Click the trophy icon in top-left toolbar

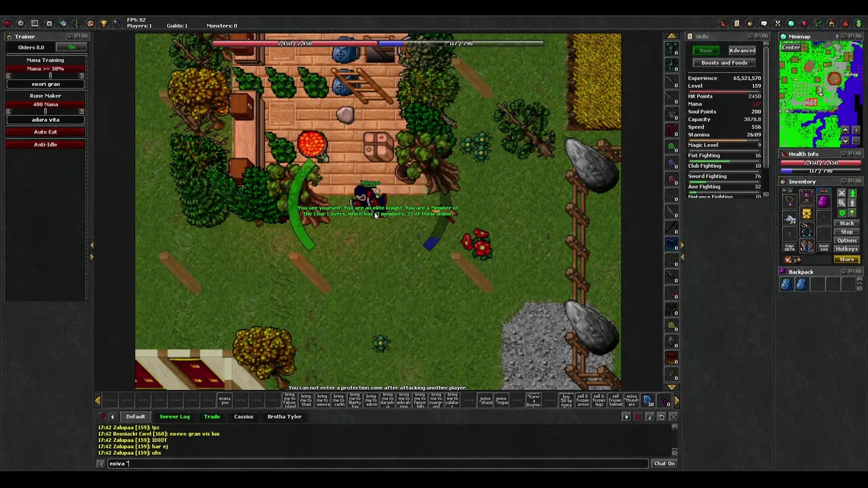103,23
